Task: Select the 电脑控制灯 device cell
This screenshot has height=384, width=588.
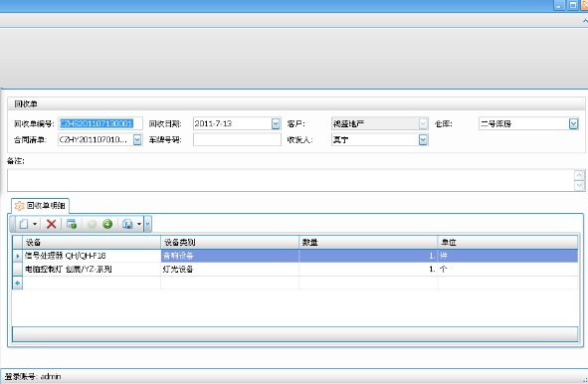Action: pyautogui.click(x=92, y=270)
